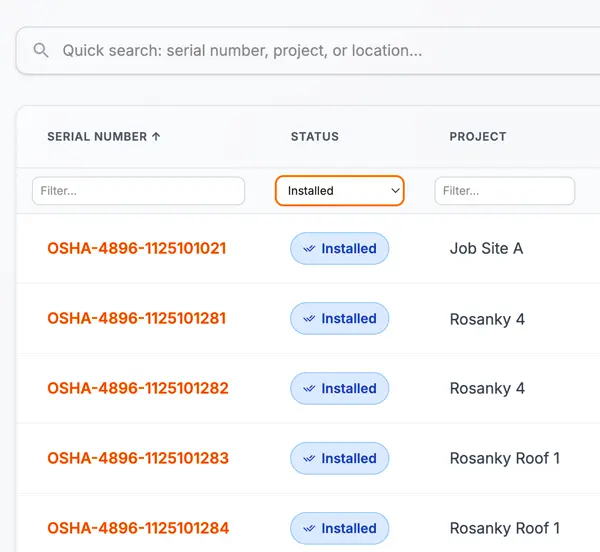Type in the Serial Number filter box
This screenshot has width=600, height=552.
(138, 191)
